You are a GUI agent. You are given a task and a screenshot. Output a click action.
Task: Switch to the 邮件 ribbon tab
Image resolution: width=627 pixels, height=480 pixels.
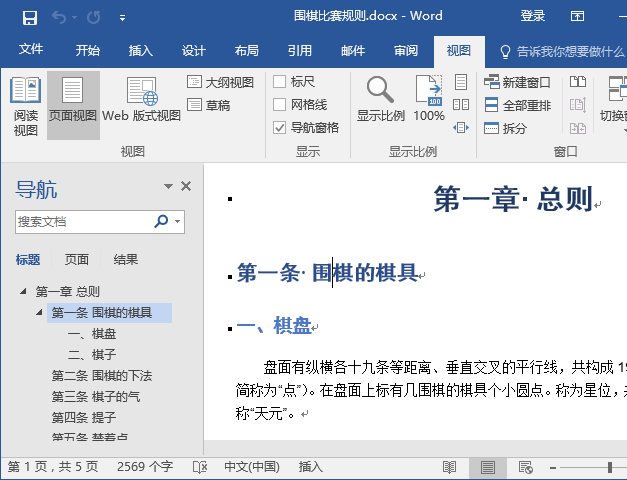point(353,50)
